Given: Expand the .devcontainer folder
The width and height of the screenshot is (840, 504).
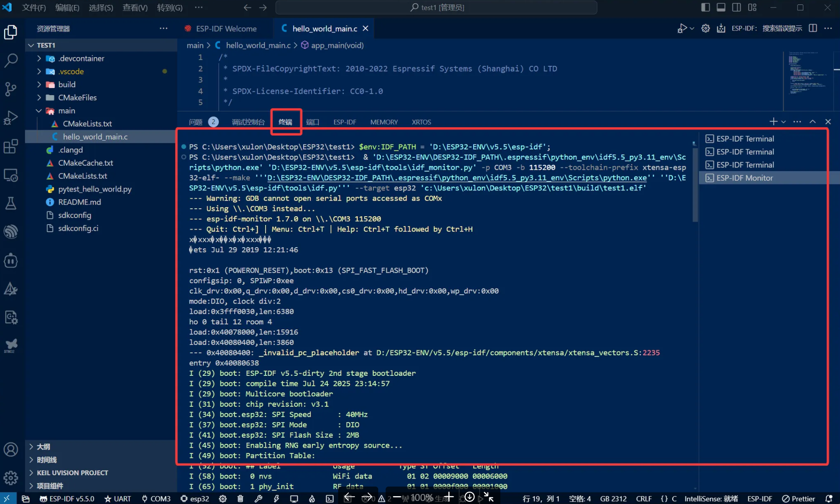Looking at the screenshot, I should tap(39, 58).
